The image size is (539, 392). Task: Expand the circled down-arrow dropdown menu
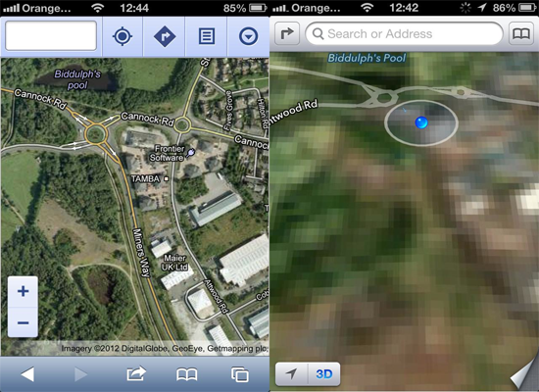click(248, 36)
